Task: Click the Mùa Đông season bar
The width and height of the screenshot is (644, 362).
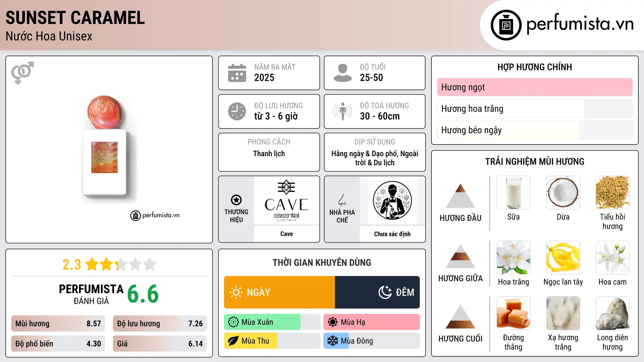Action: [x=371, y=341]
